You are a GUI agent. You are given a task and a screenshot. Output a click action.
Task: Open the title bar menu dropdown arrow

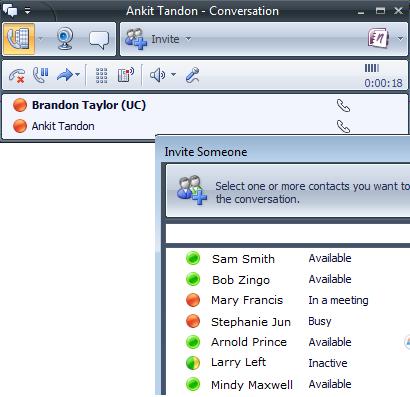28,11
